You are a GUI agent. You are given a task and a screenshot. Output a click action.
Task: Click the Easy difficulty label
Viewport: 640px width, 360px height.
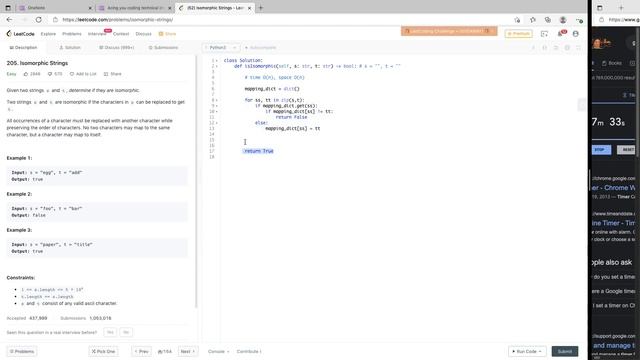[11, 74]
